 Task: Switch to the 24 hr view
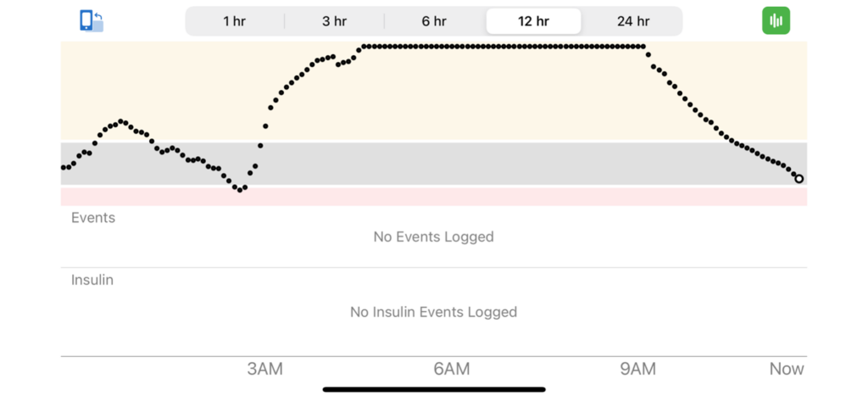(632, 21)
